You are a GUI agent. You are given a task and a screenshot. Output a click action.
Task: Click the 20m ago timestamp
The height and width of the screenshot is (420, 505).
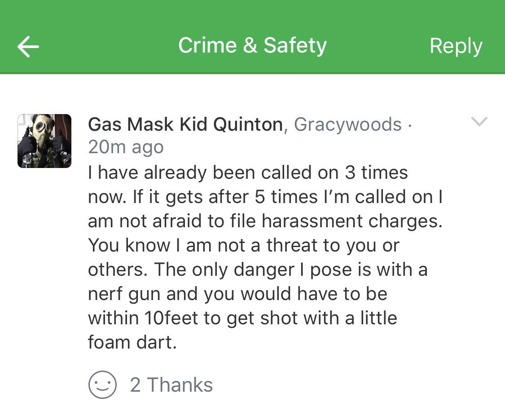126,147
